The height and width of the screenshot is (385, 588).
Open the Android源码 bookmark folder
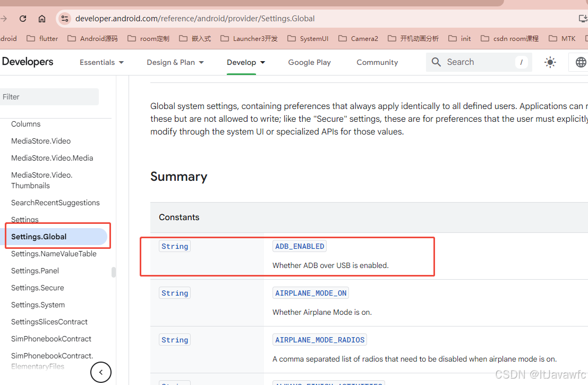(x=92, y=39)
